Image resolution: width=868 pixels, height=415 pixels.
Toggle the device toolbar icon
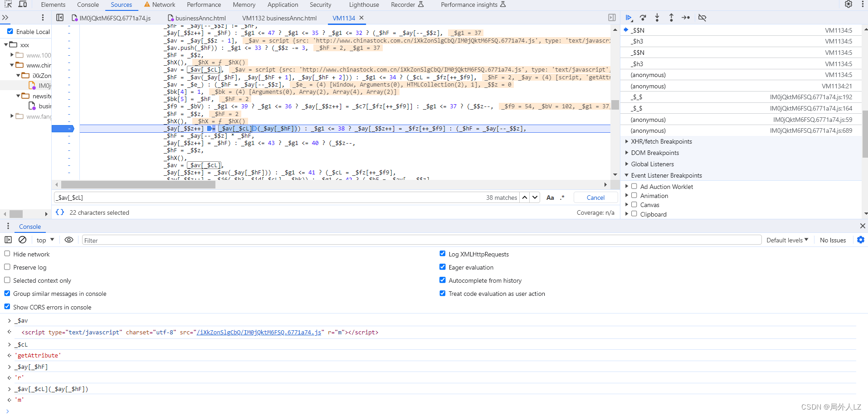(x=22, y=5)
